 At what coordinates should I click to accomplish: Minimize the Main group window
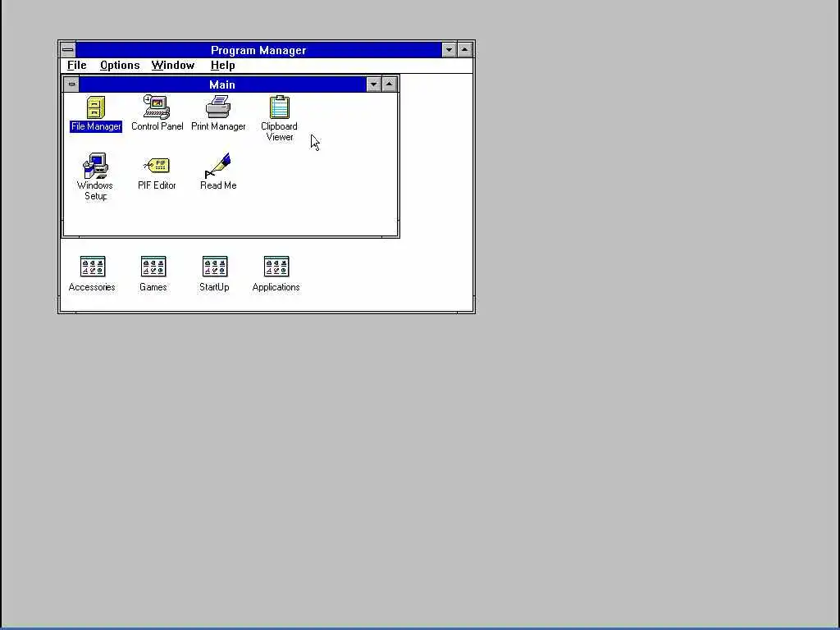click(373, 84)
